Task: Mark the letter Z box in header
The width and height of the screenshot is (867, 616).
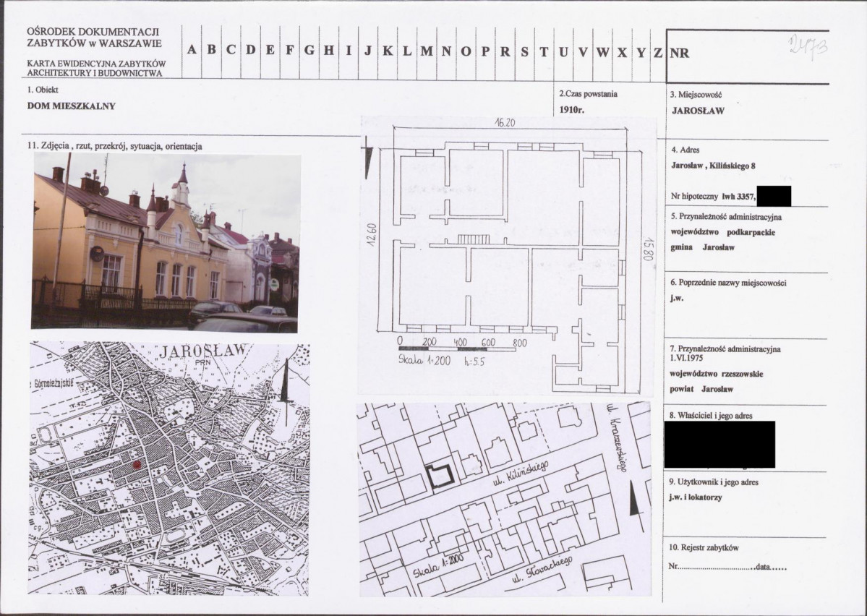Action: click(x=657, y=51)
